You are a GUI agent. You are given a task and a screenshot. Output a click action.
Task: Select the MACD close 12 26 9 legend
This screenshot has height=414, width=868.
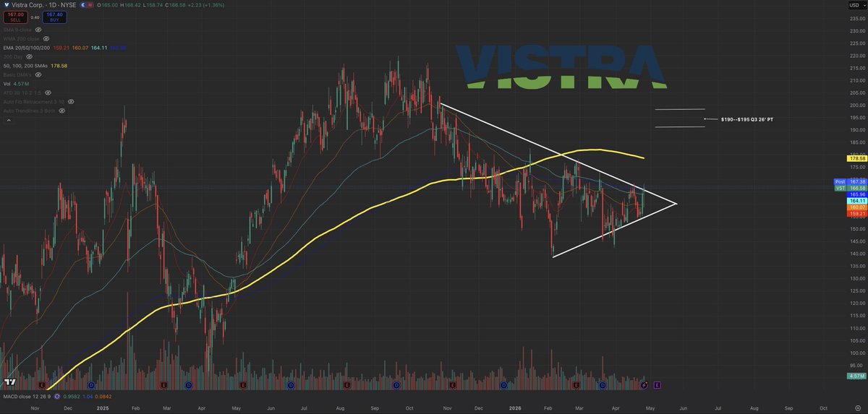(x=27, y=396)
